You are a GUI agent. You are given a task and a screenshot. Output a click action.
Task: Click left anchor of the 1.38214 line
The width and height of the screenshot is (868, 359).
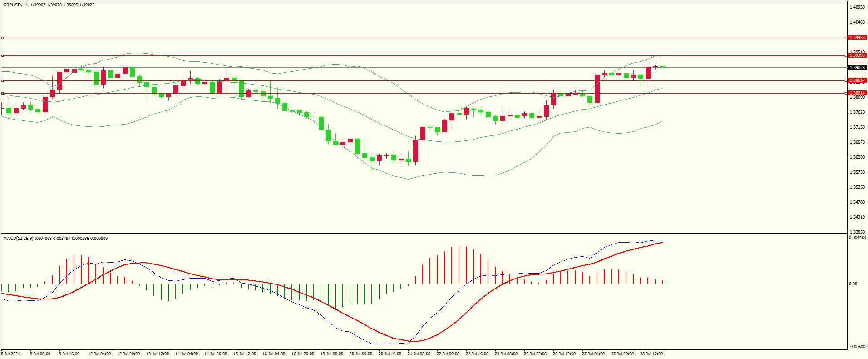[x=3, y=93]
